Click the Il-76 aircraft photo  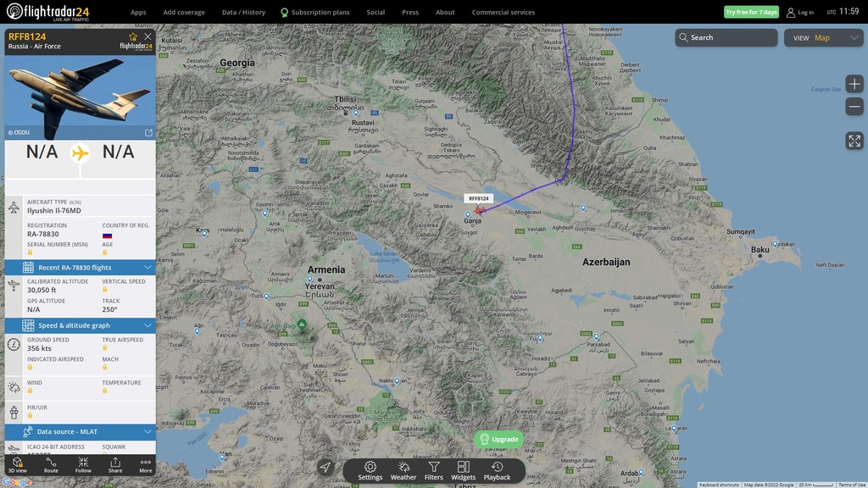81,97
